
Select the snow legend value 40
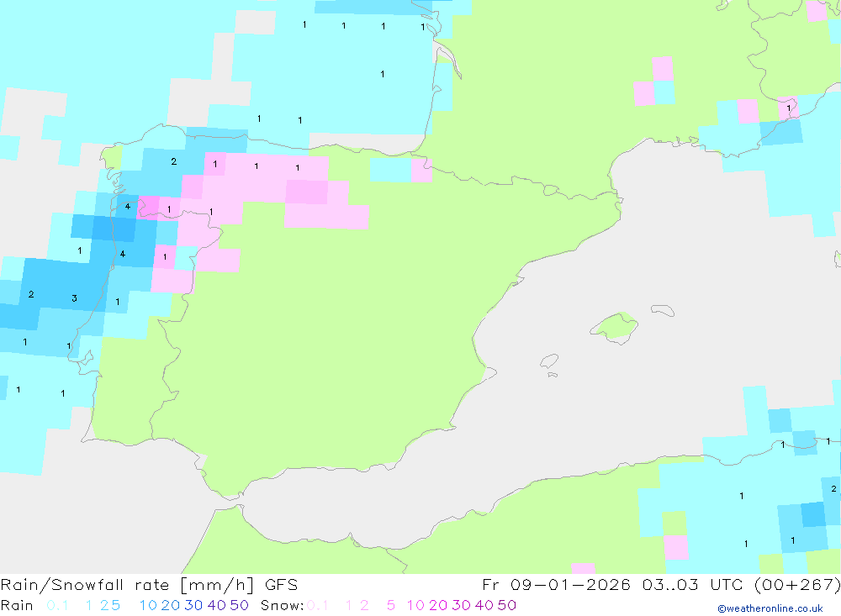coord(484,605)
